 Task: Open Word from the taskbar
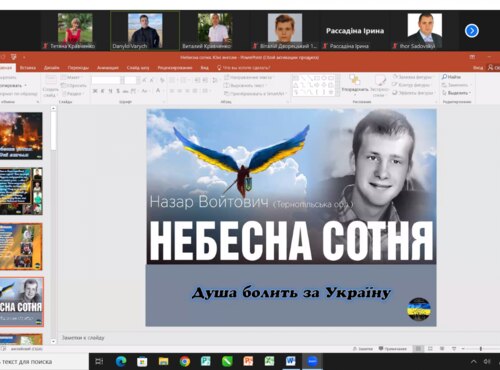pyautogui.click(x=290, y=361)
